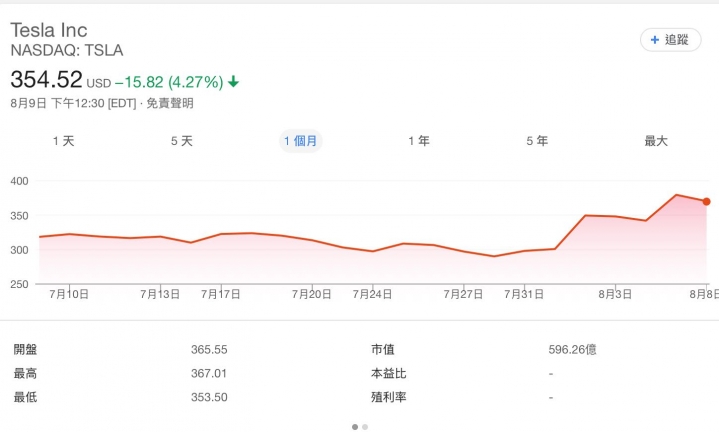The width and height of the screenshot is (720, 432).
Task: Open the 免責聲明 disclaimer link
Action: pos(170,103)
